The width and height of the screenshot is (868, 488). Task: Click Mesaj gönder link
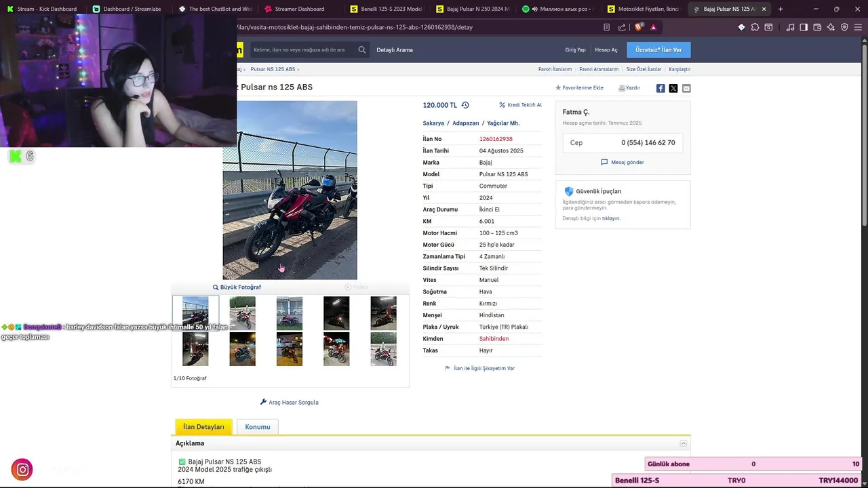tap(623, 162)
